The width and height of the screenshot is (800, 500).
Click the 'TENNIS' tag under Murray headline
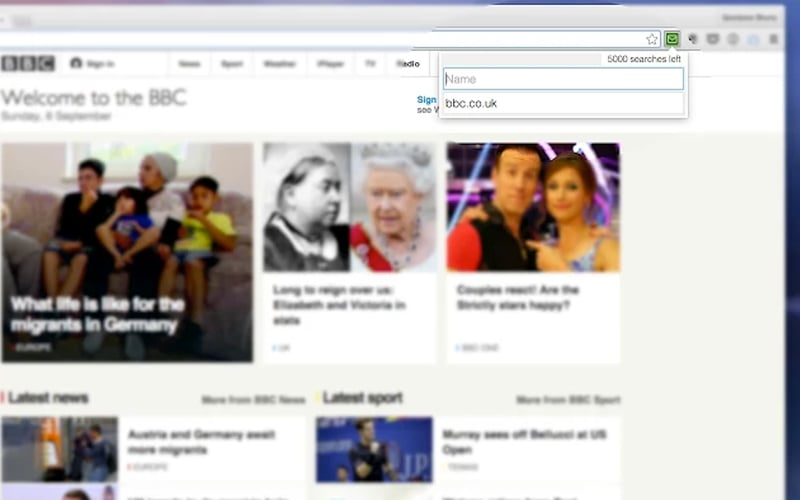[x=463, y=467]
